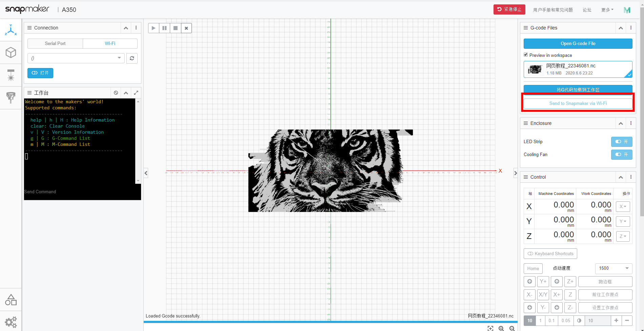Open Control panel more options
This screenshot has height=331, width=644.
(x=631, y=177)
